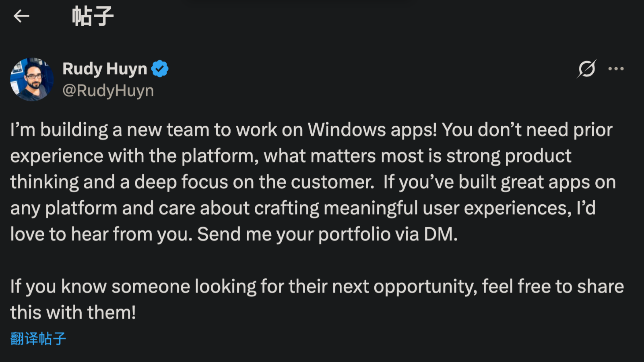Click the phrase "love to hear from you"
Image resolution: width=644 pixels, height=362 pixels.
coord(101,234)
